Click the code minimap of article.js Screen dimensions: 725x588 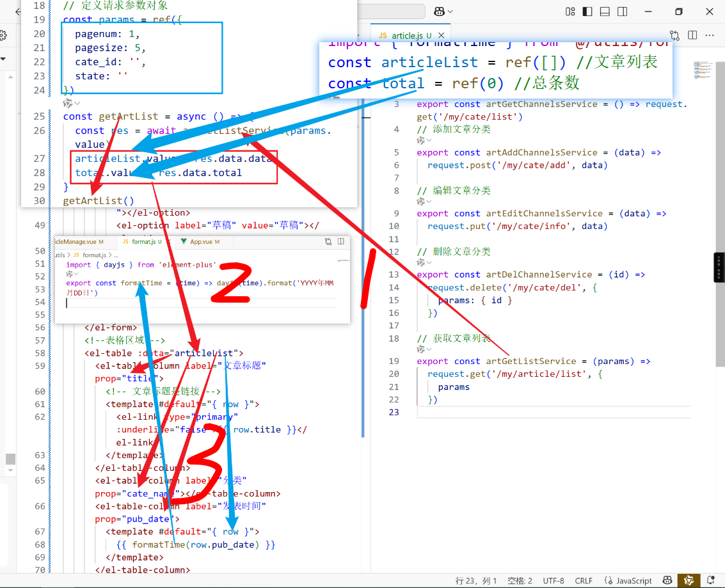tap(703, 70)
